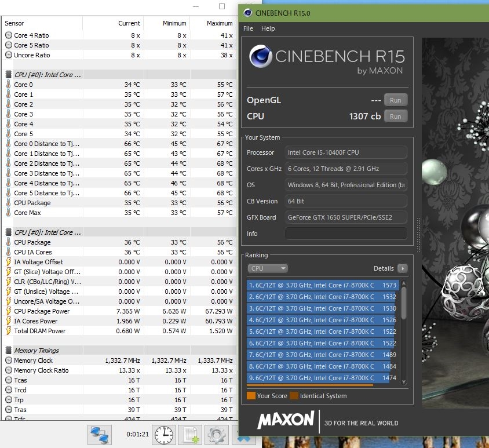Click the Your Score orange legend swatch
This screenshot has width=489, height=448.
point(251,396)
